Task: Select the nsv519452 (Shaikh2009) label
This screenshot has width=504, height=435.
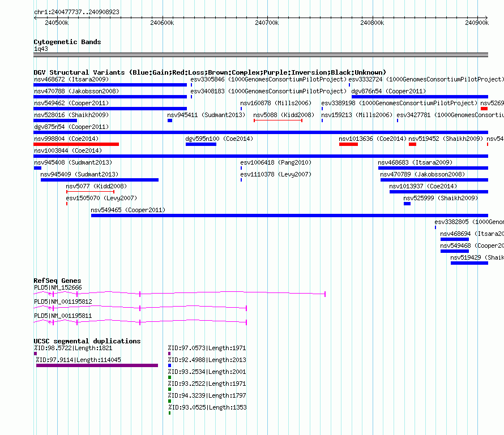Action: (x=446, y=139)
